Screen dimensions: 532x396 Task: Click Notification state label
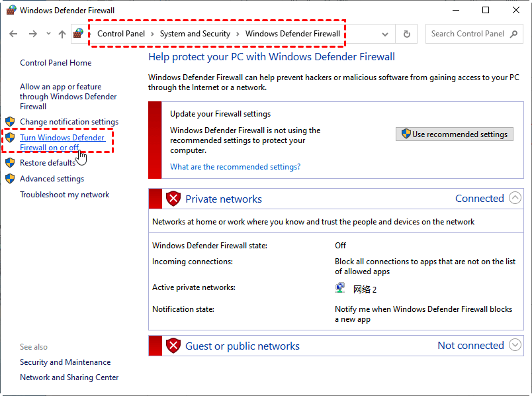pyautogui.click(x=183, y=309)
